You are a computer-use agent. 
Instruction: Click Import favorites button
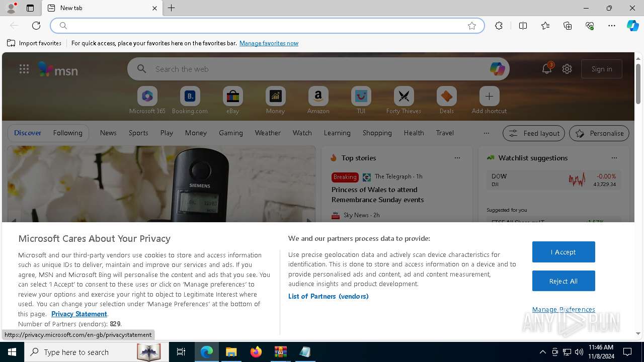click(34, 43)
